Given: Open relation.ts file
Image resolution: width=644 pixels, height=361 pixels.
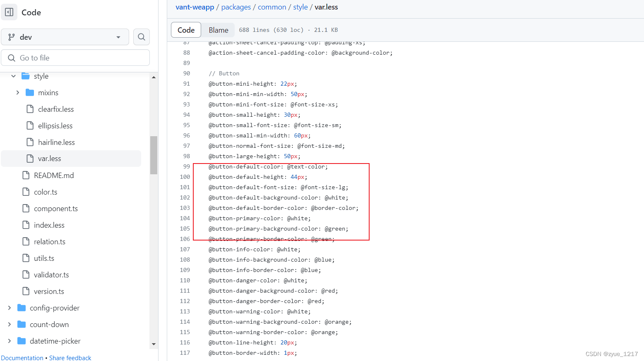Looking at the screenshot, I should 50,242.
